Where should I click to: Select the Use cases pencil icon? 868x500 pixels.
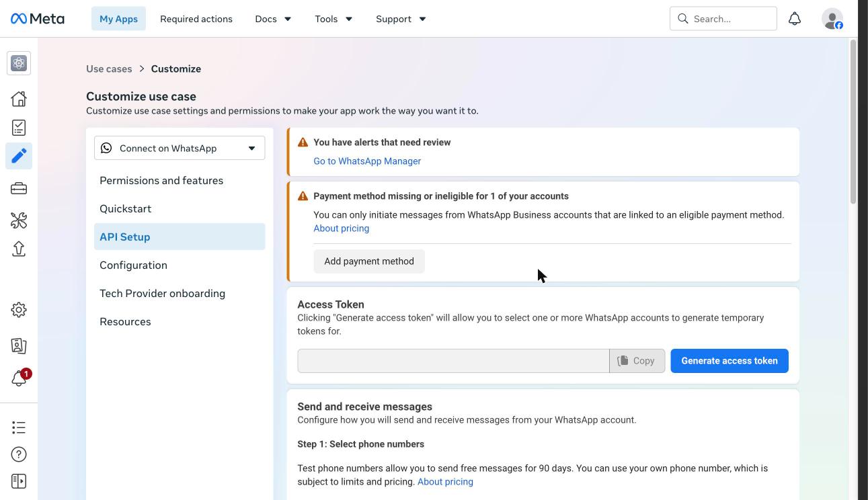[19, 156]
